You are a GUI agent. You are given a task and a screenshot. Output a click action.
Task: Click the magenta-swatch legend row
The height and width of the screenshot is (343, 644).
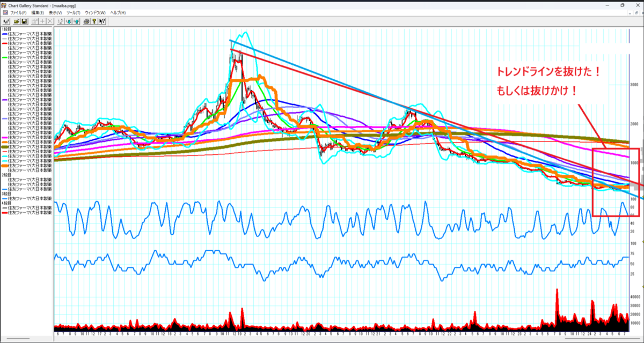pos(27,137)
